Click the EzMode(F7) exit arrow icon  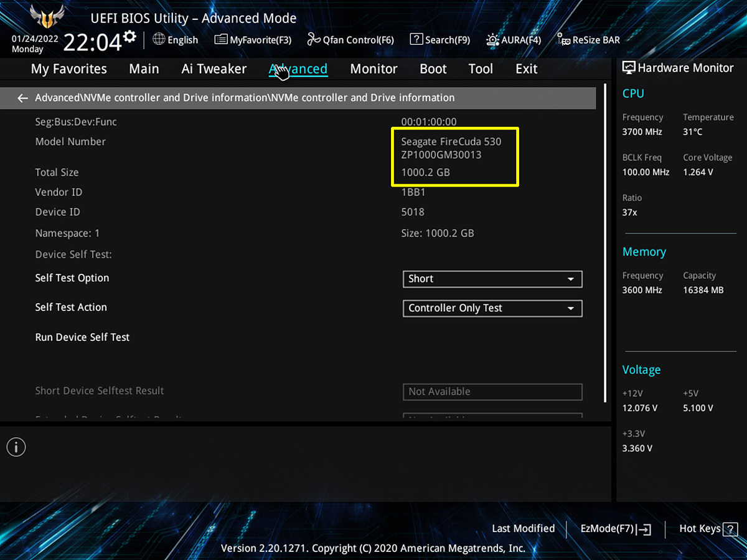click(644, 529)
